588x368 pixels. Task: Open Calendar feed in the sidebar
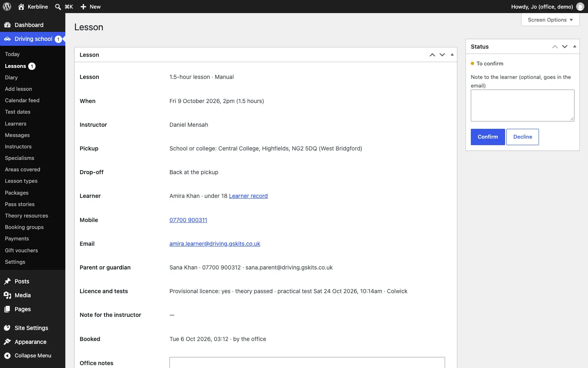[x=22, y=101]
